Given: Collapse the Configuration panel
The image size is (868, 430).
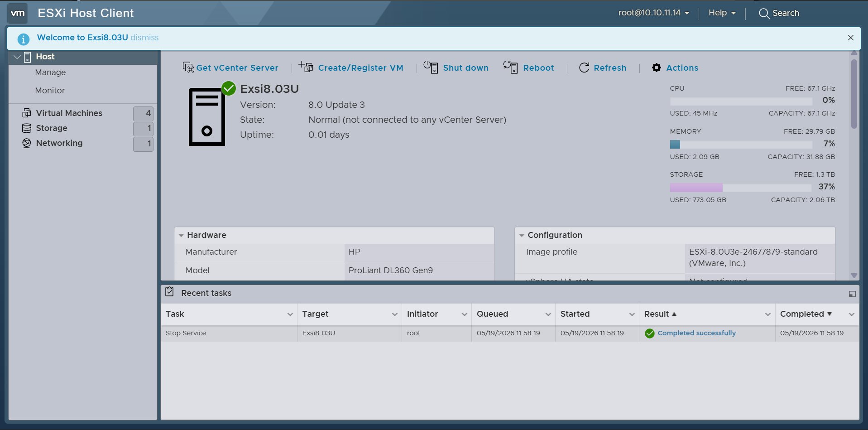Looking at the screenshot, I should 522,236.
